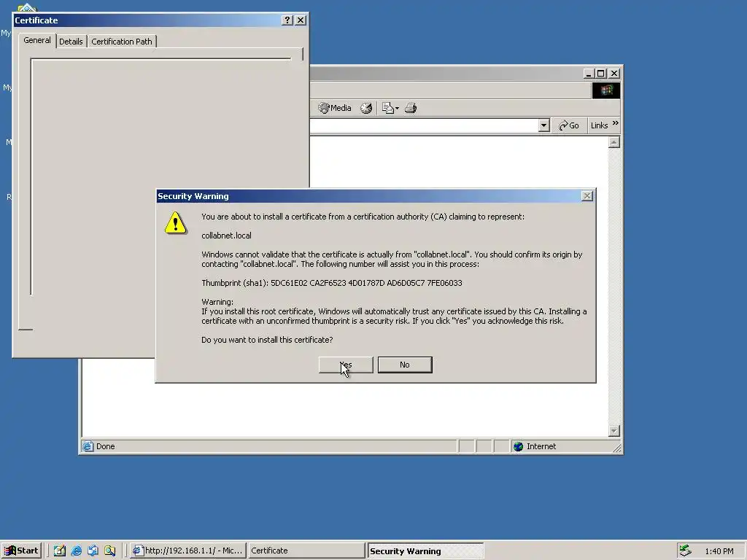The width and height of the screenshot is (747, 560).
Task: Select the General tab in Certificate window
Action: 37,41
